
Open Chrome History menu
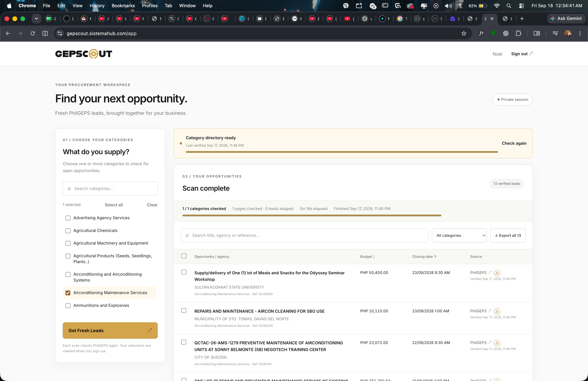coord(97,6)
